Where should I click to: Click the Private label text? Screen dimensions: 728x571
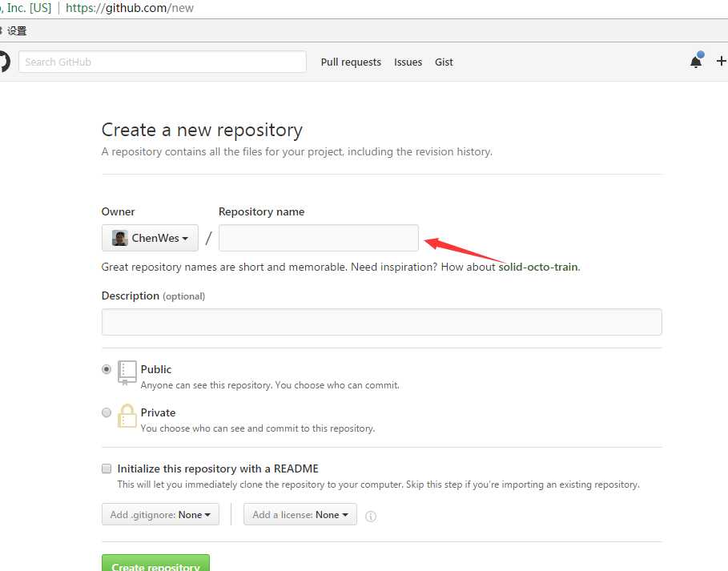coord(158,412)
